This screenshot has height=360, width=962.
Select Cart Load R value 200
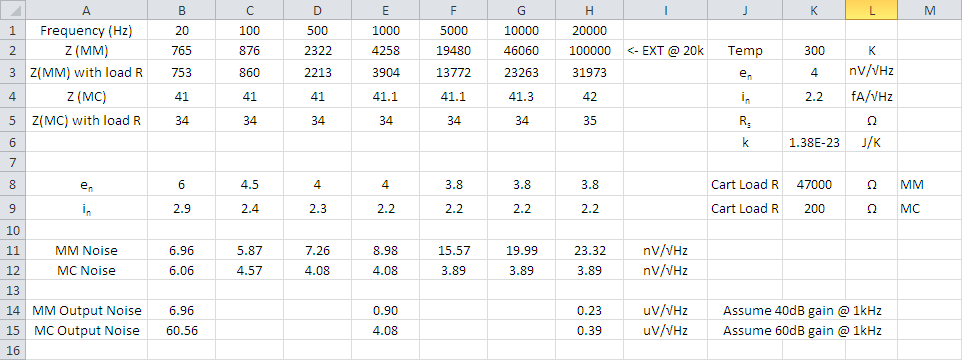click(814, 209)
